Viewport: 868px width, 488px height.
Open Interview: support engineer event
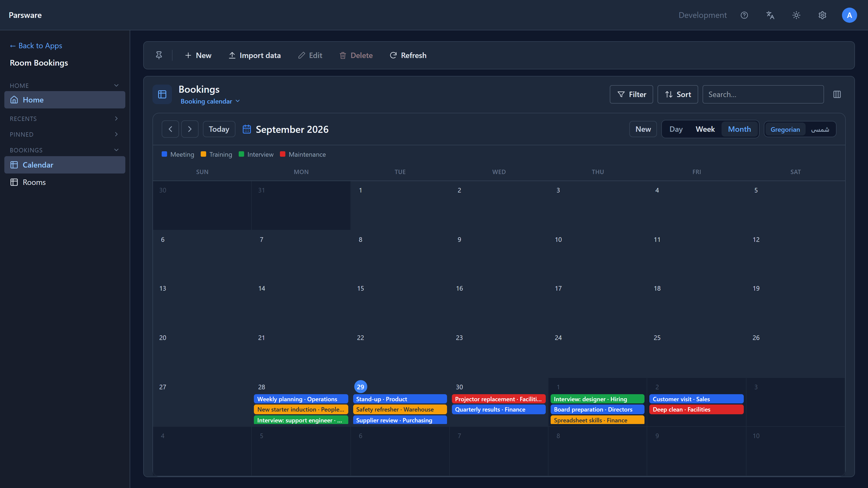301,420
